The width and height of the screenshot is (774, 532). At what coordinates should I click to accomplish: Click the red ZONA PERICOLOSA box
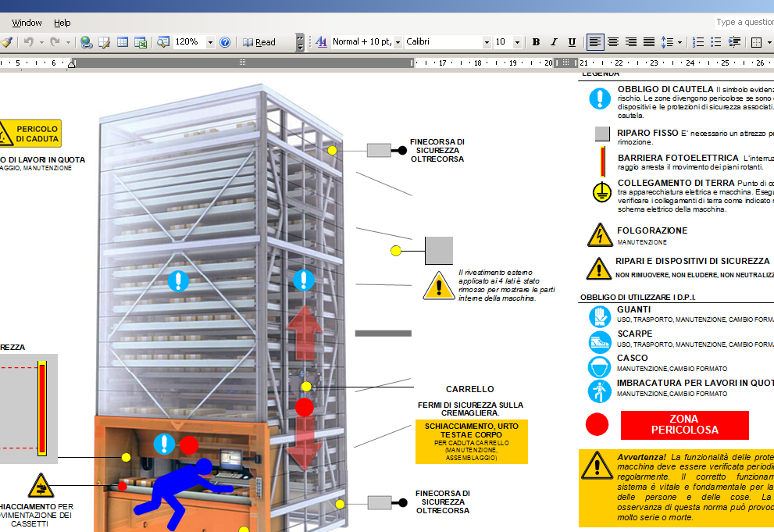click(684, 425)
